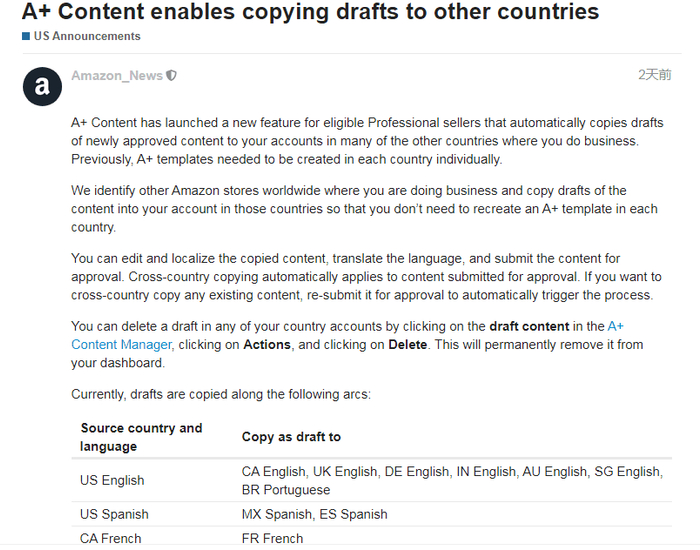Click the bold "Actions" word
The image size is (700, 550).
tap(267, 344)
